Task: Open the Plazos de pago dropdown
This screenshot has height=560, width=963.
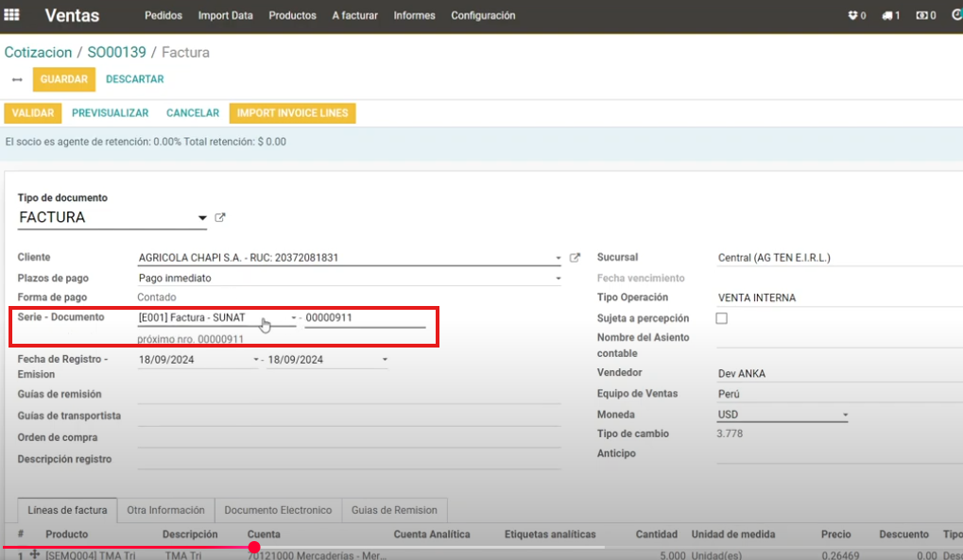Action: pos(558,277)
